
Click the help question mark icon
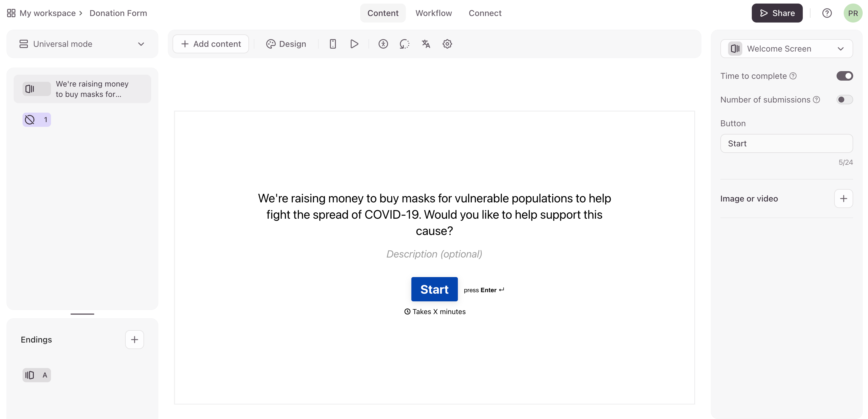click(827, 13)
